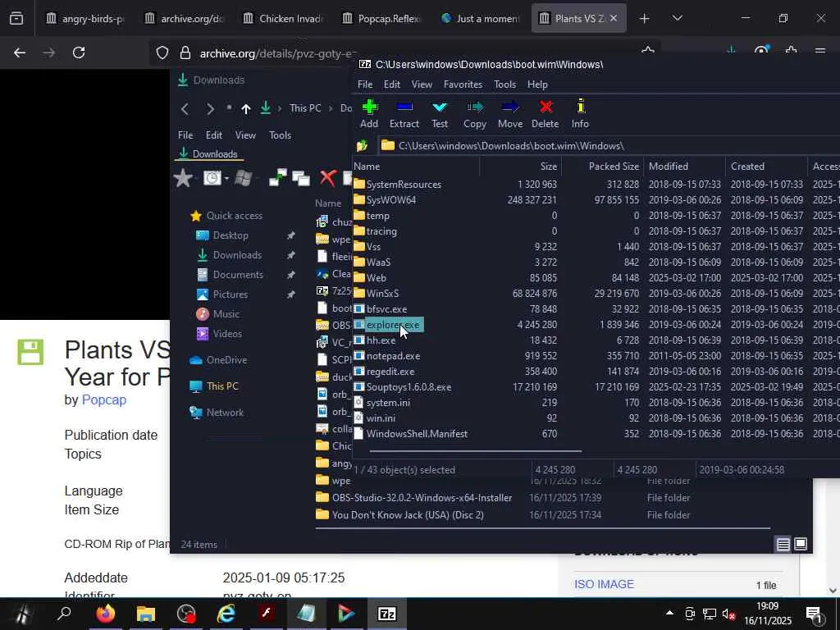
Task: Switch to details view in Downloads window
Action: (783, 545)
